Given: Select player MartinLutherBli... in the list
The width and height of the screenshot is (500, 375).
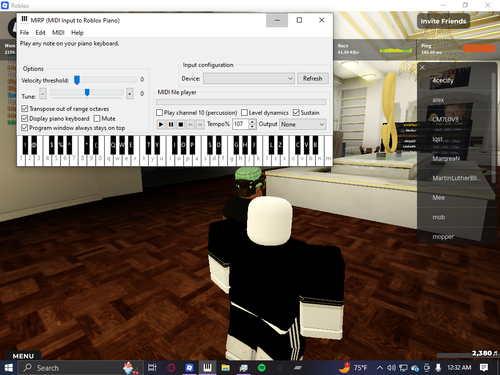Looking at the screenshot, I should (456, 178).
